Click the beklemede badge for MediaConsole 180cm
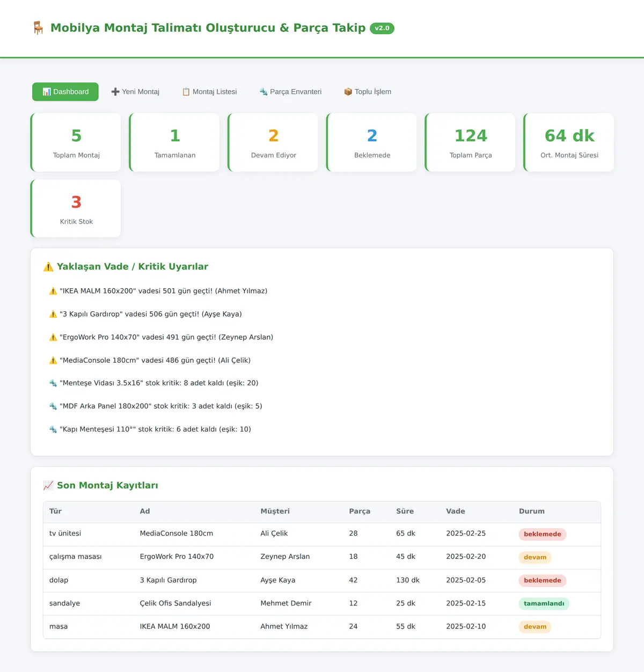The image size is (644, 672). tap(543, 534)
